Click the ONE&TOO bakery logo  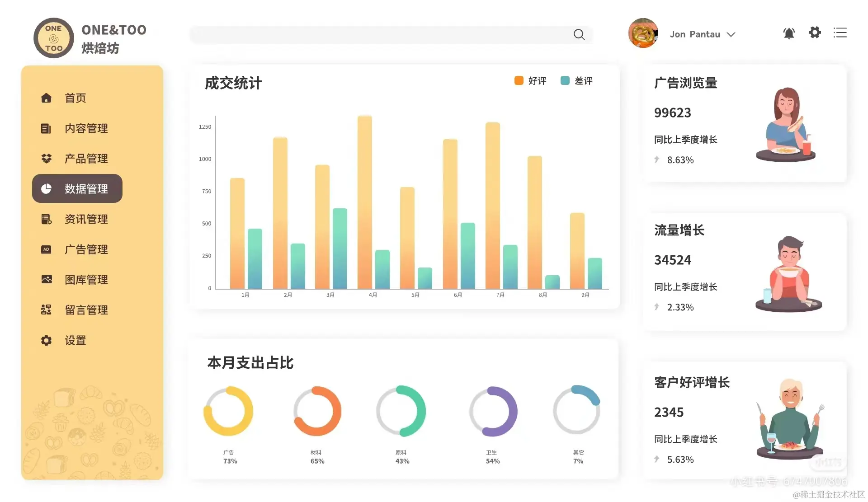54,38
